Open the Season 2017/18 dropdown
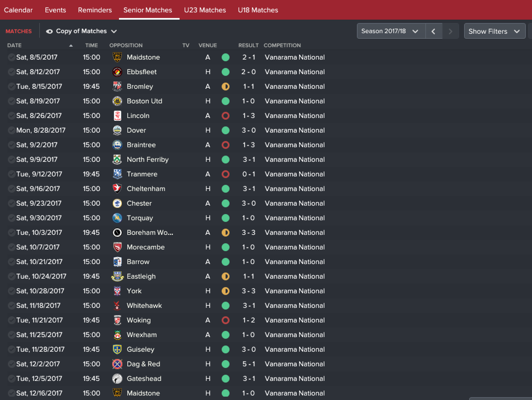532x400 pixels. pos(391,31)
